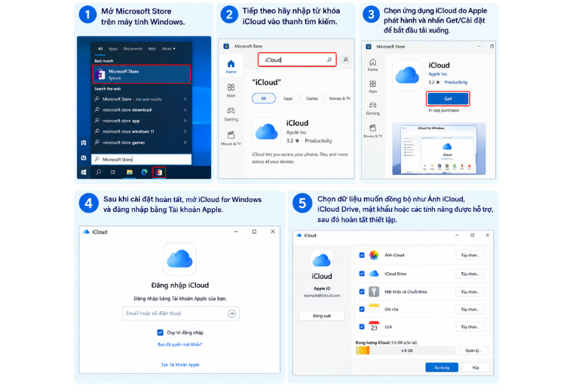Open Quản lý storage button

(x=473, y=351)
